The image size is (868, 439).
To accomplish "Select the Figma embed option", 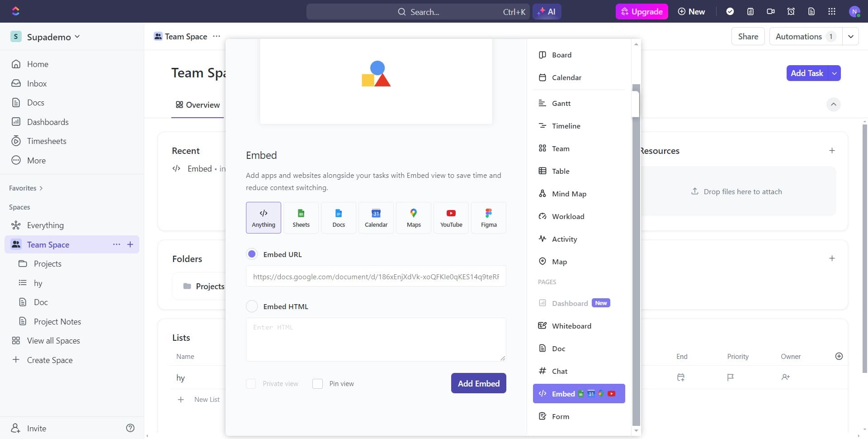I will [489, 218].
